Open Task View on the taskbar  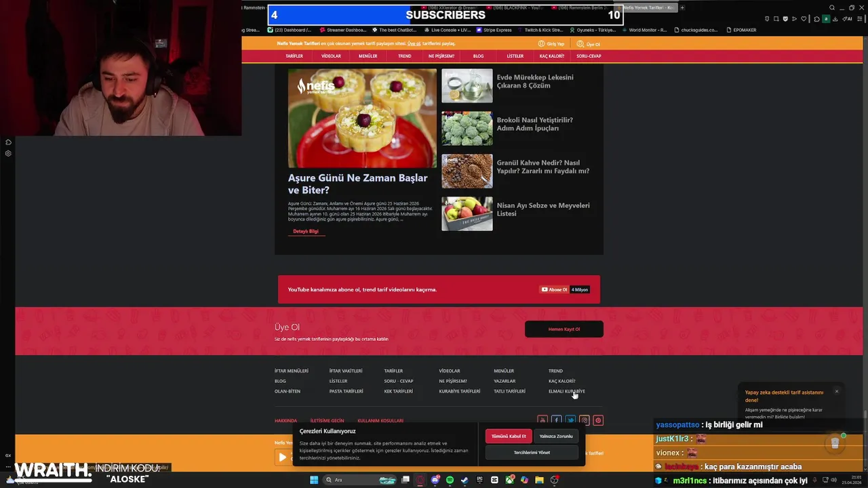point(406,480)
